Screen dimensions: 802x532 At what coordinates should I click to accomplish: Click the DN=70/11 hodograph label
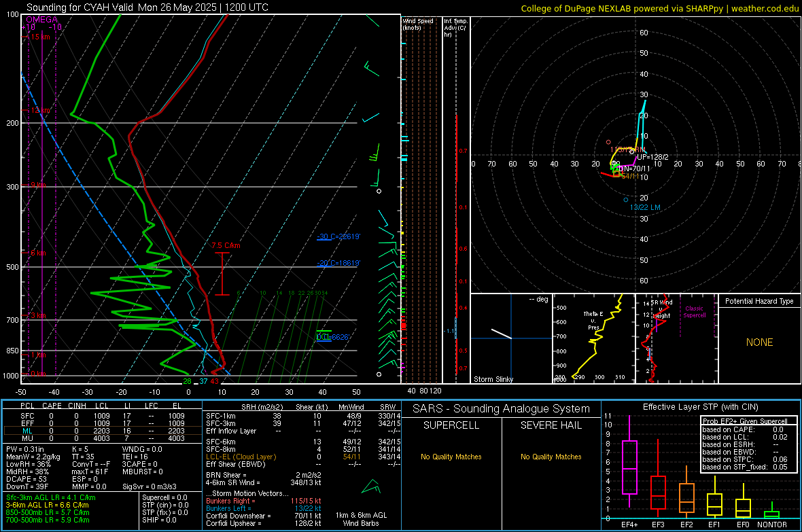point(634,169)
